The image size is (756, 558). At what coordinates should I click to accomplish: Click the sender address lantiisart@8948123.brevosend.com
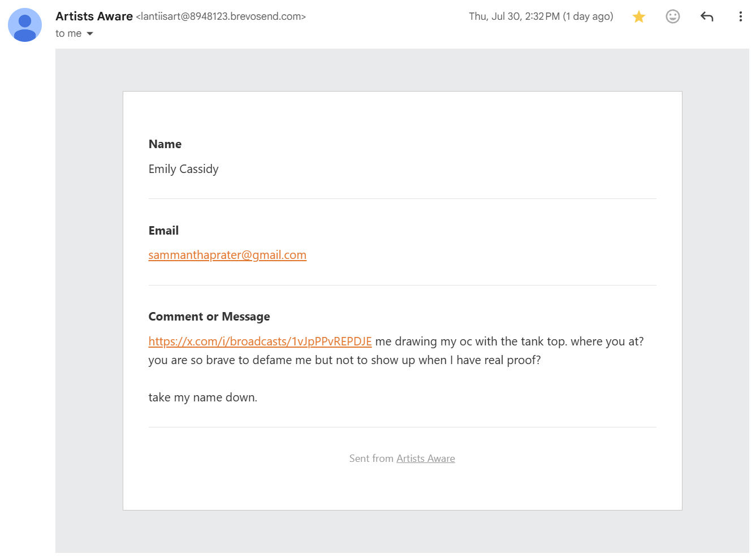point(221,16)
